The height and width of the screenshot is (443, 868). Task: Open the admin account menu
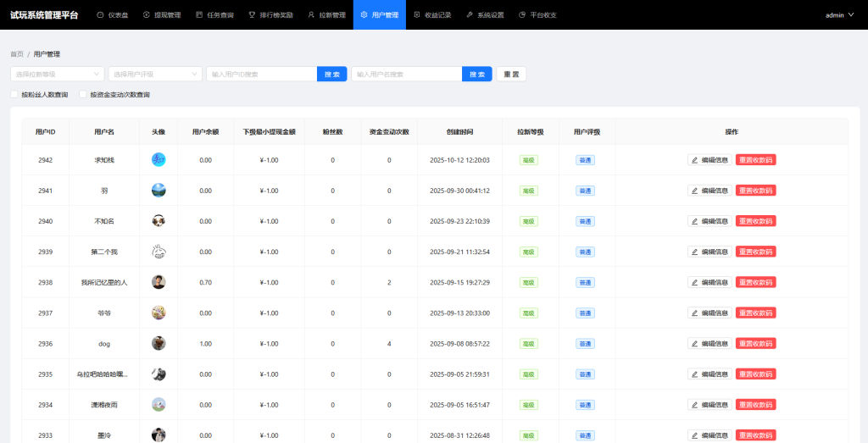[x=838, y=15]
